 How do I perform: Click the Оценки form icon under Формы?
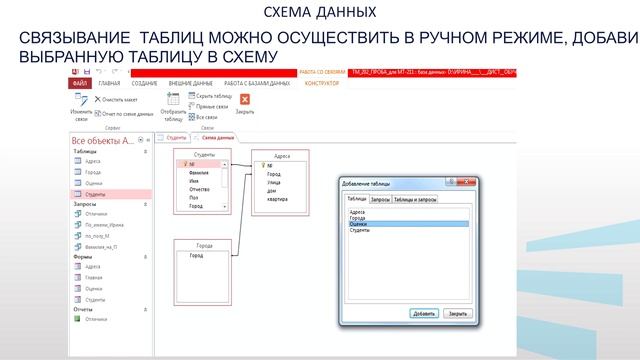pyautogui.click(x=78, y=288)
